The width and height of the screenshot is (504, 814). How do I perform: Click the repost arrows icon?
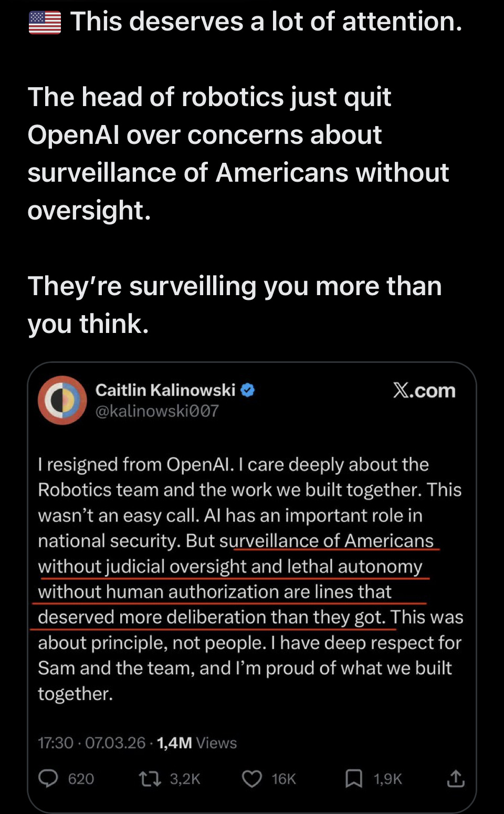tap(150, 778)
